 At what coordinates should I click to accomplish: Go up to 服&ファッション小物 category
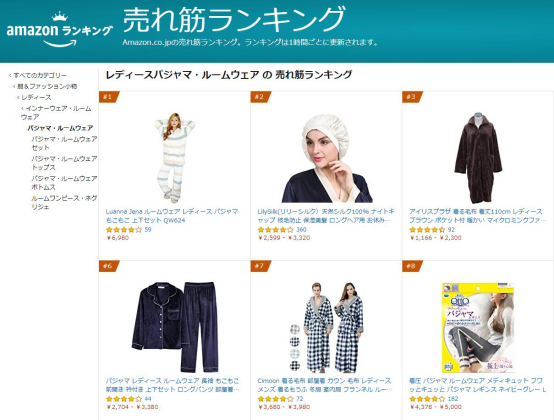[x=47, y=86]
